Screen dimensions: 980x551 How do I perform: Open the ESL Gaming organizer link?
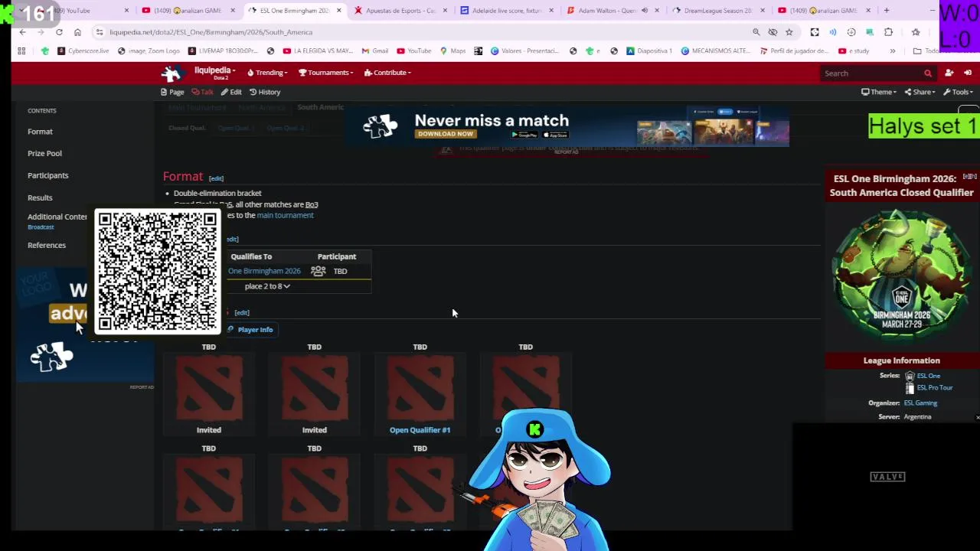(x=920, y=403)
